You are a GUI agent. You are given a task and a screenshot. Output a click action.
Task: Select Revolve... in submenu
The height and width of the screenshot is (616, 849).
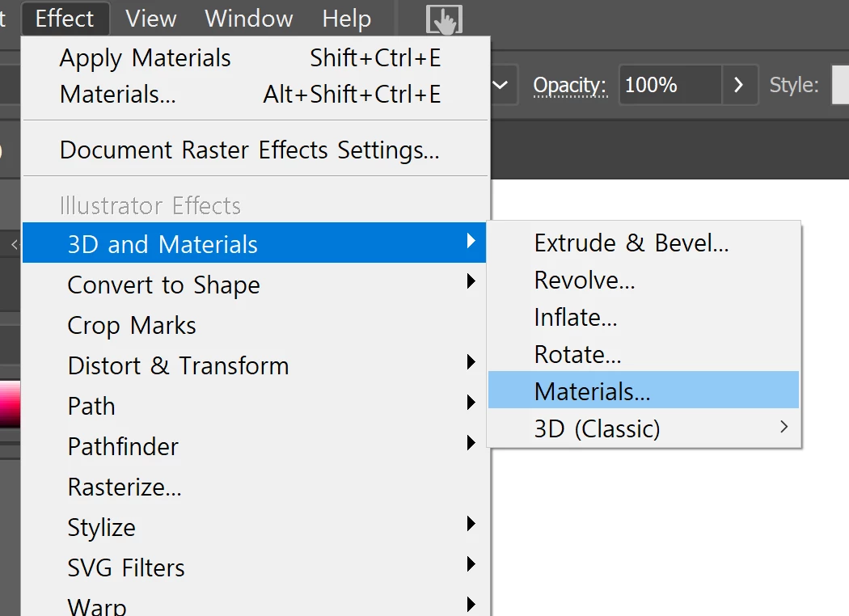pos(644,281)
